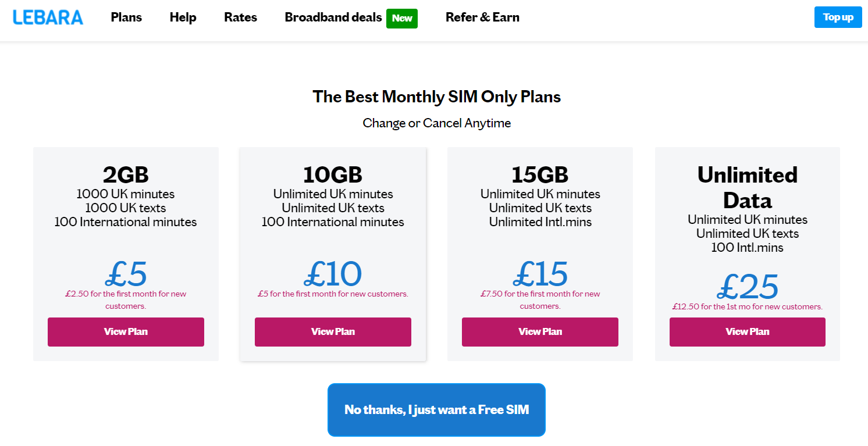Image resolution: width=868 pixels, height=446 pixels.
Task: Open Broadband deals link
Action: pos(333,17)
